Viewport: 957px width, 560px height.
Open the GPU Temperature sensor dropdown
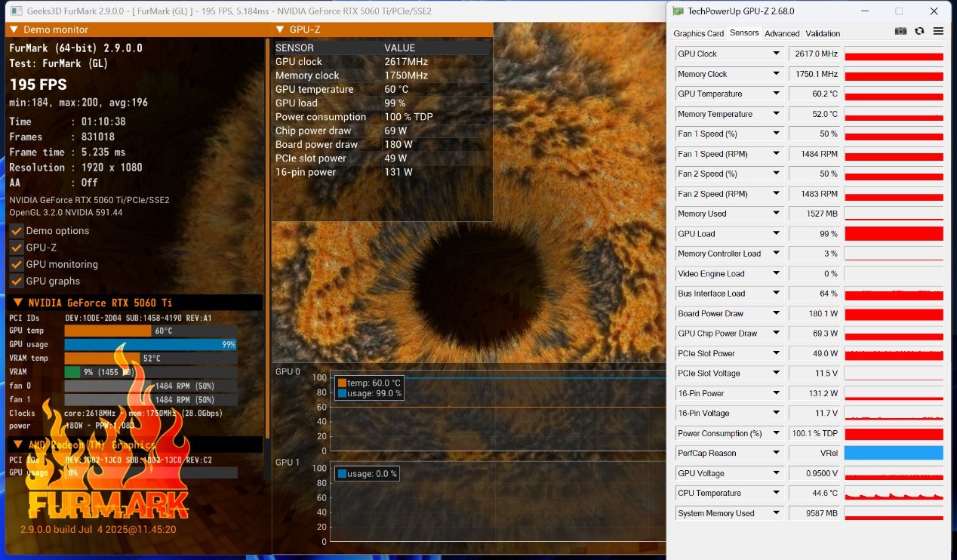(776, 94)
